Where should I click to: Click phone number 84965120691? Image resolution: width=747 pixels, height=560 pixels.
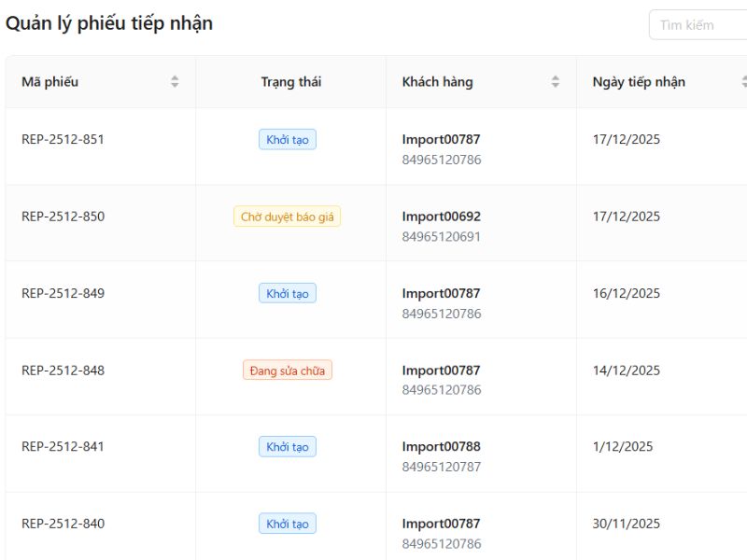tap(442, 237)
